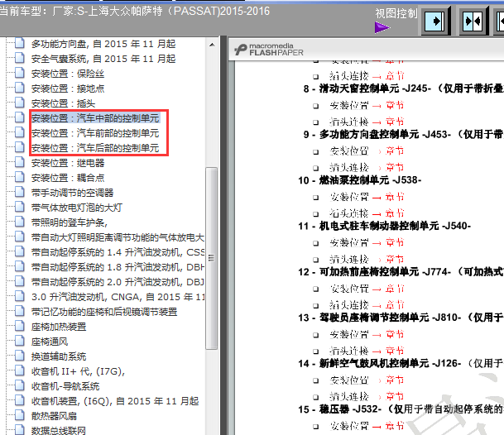Click document icon beside 带照明的登车护条
This screenshot has height=435, width=504.
pos(19,222)
